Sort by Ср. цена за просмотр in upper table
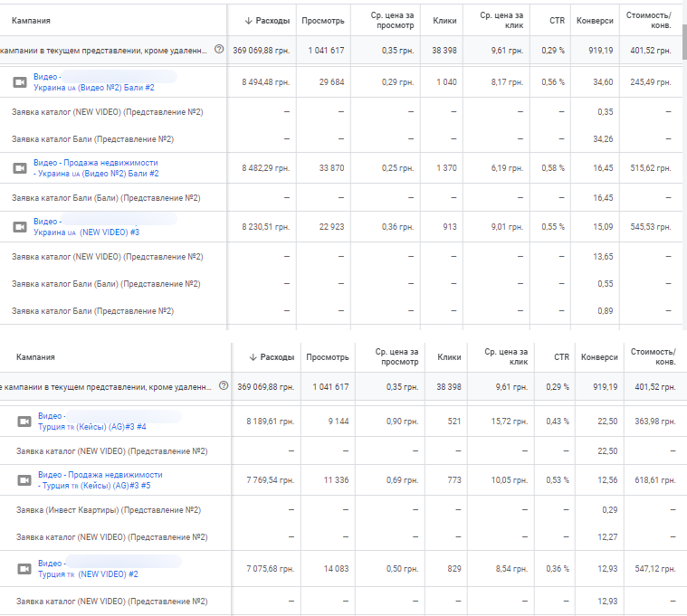The image size is (687, 616). click(x=392, y=20)
